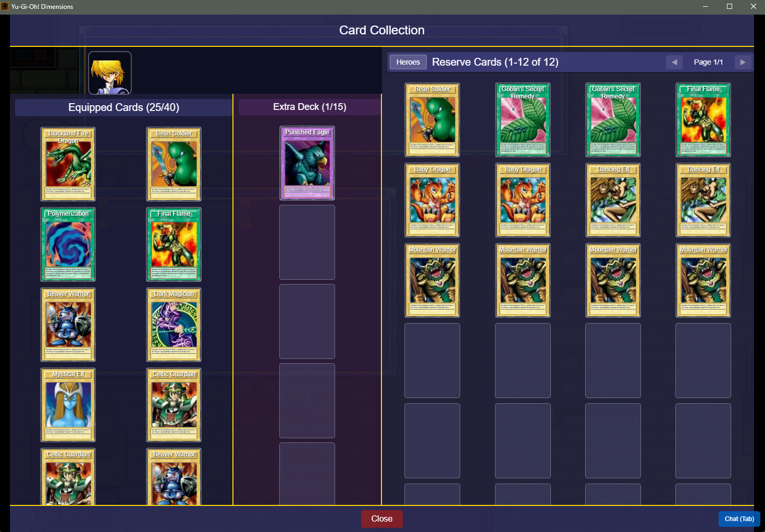Click the blonde hero avatar portrait
The image size is (765, 532).
(110, 73)
